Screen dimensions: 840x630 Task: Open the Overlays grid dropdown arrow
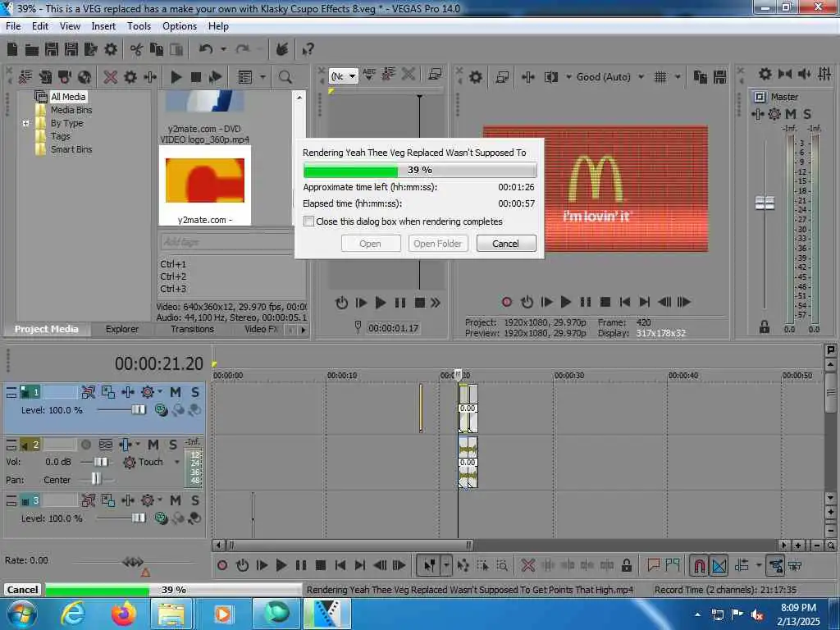point(678,77)
